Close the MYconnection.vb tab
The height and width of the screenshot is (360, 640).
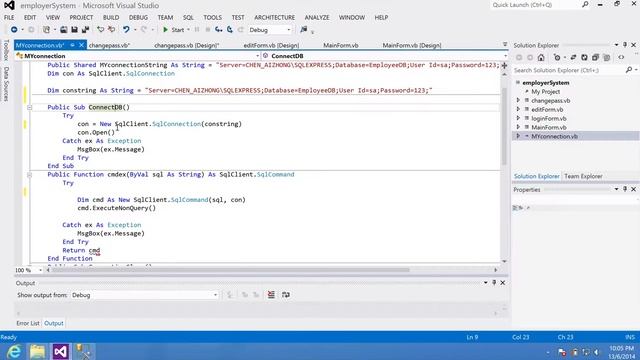pyautogui.click(x=81, y=45)
